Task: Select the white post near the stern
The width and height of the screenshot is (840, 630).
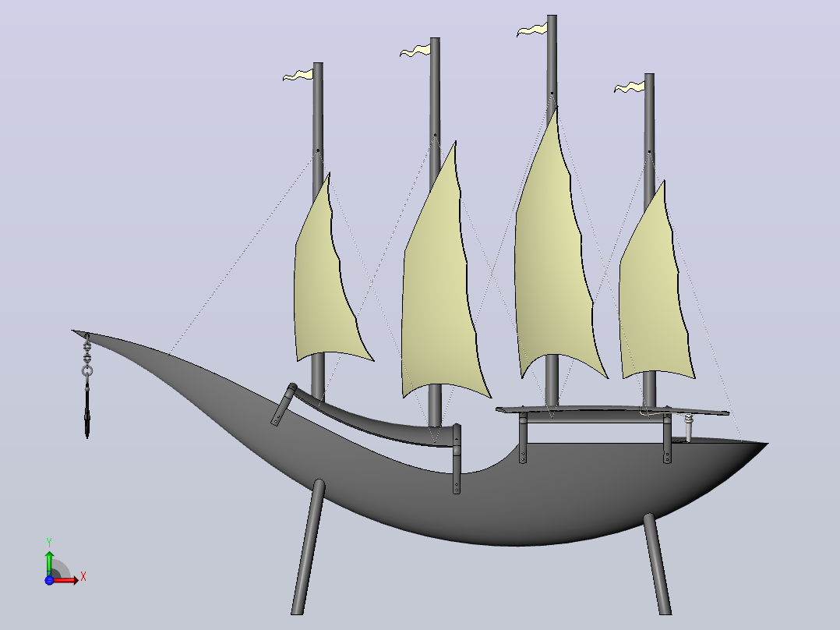Action: coord(689,428)
